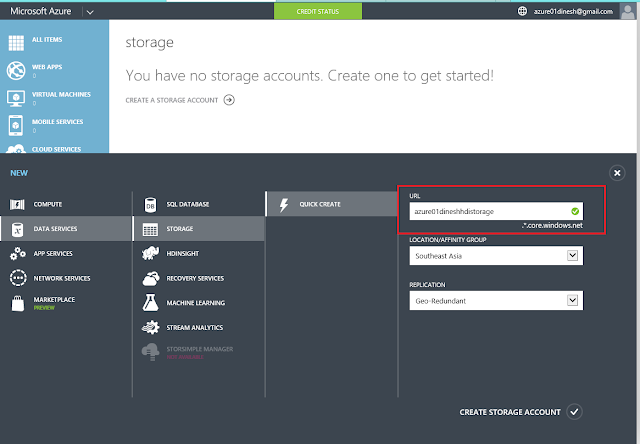
Task: Open Web Apps in the sidebar
Action: [16, 71]
